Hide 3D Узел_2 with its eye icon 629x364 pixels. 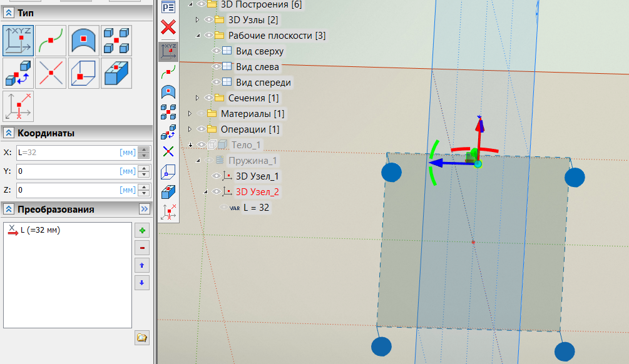click(x=216, y=191)
